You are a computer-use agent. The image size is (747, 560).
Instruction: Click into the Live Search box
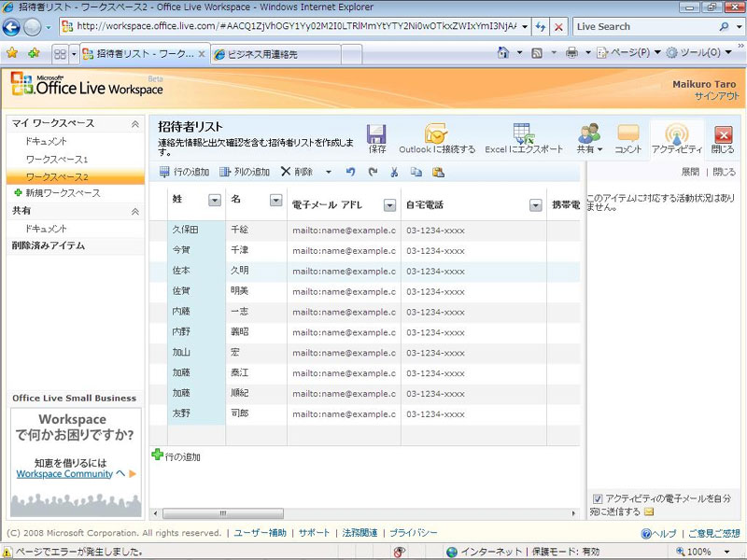pyautogui.click(x=645, y=27)
